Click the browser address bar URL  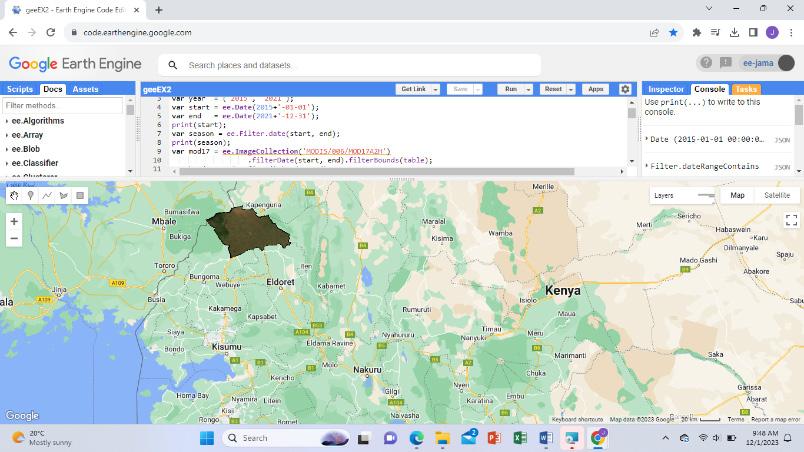[x=137, y=32]
